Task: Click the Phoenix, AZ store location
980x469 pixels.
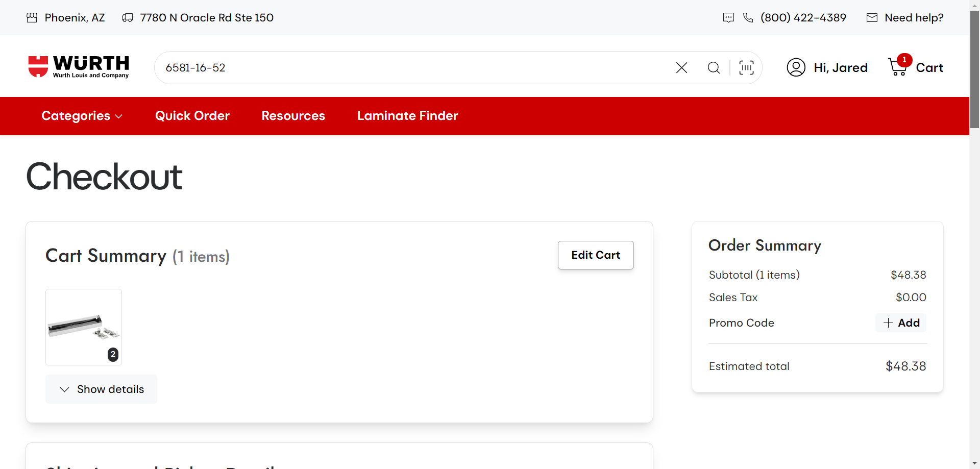Action: (x=75, y=18)
